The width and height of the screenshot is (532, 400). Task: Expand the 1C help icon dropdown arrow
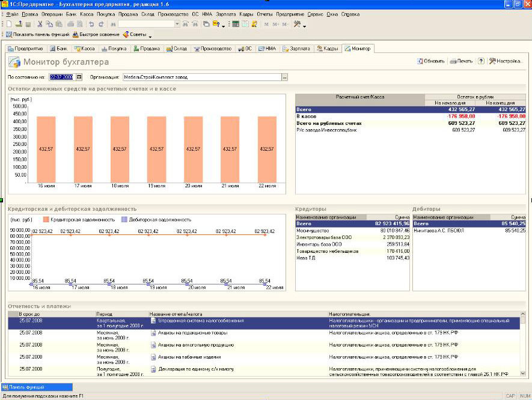pos(223,26)
